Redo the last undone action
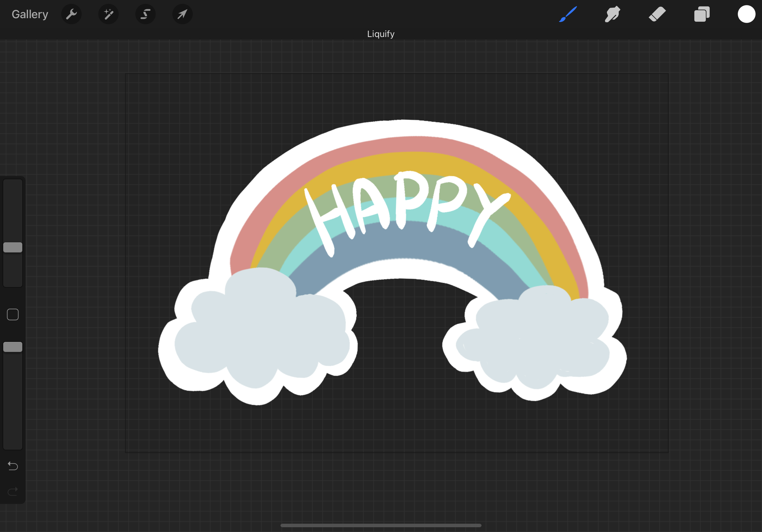 (x=13, y=491)
